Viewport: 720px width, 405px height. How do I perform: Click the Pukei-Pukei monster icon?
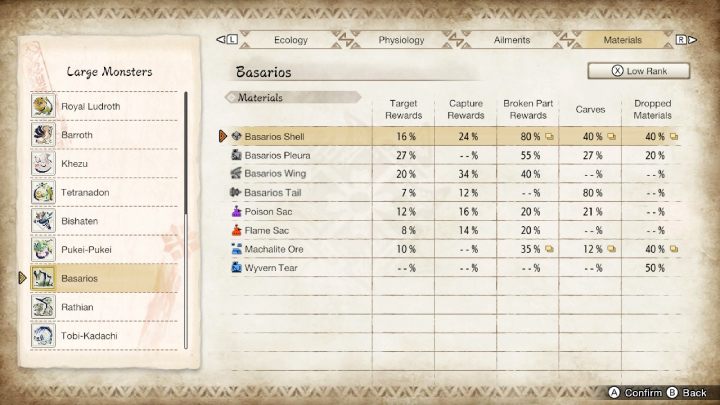tap(44, 249)
